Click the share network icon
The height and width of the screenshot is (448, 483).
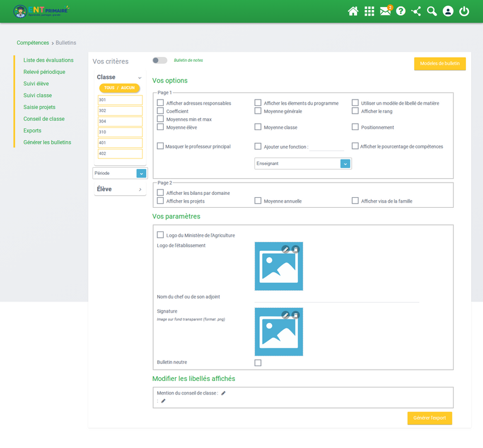416,11
